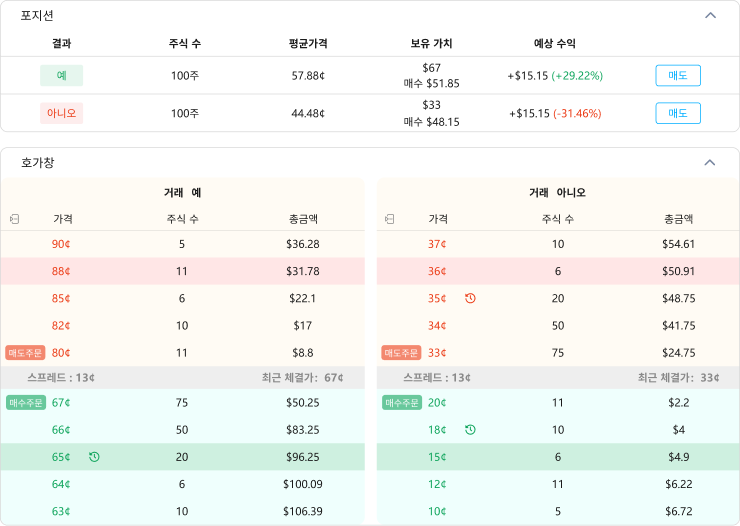This screenshot has height=526, width=740.
Task: Click the clock icon beside the 65¢ bid
Action: [x=94, y=457]
